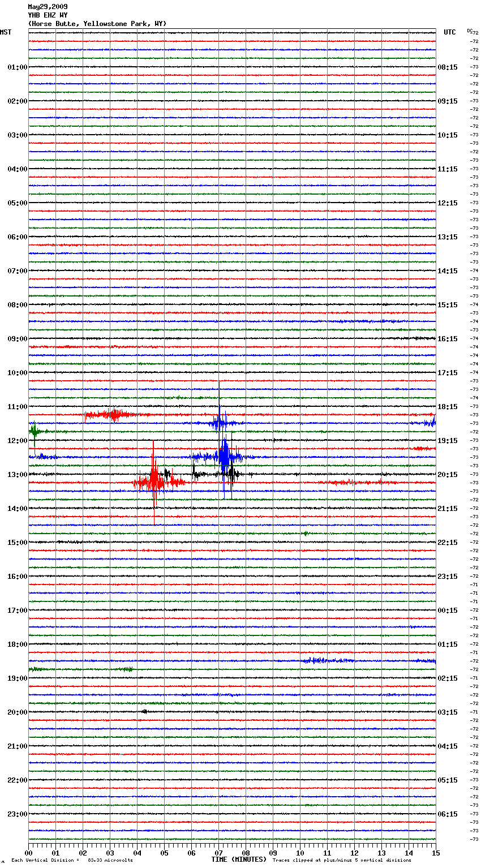Screen dimensions: 481x868
Task: Click the 10:15 UTC time label
Action: click(448, 135)
